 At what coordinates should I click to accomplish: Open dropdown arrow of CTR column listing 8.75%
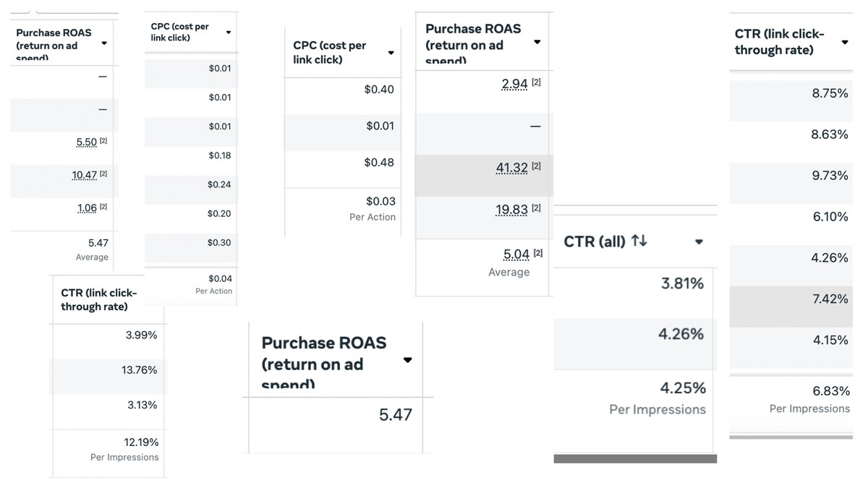coord(844,42)
